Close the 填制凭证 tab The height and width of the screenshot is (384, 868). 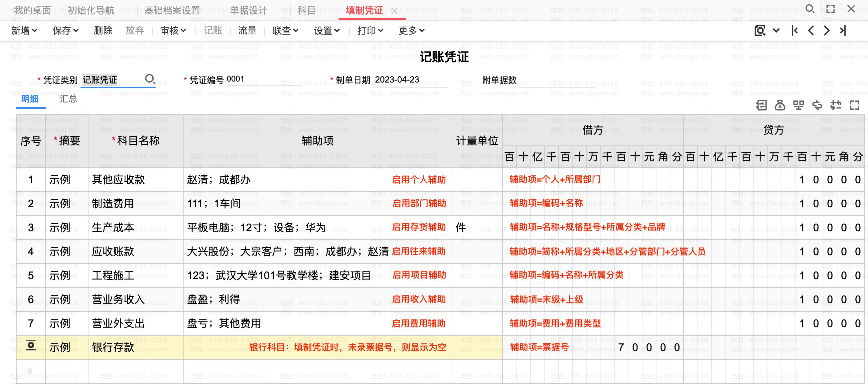(x=394, y=11)
